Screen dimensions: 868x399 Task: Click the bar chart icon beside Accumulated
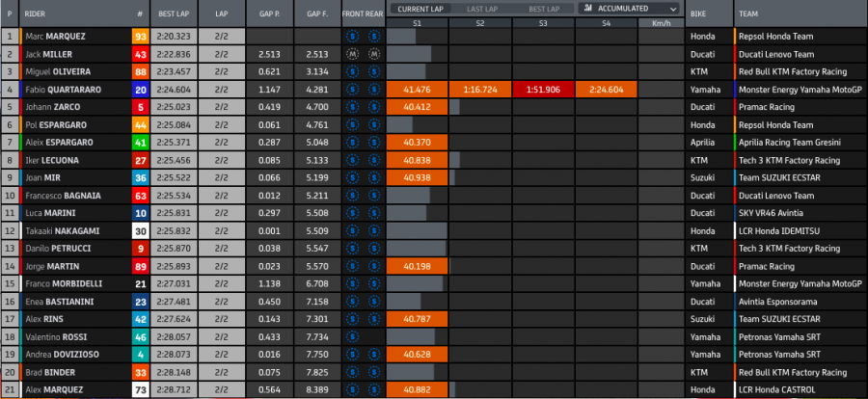(587, 8)
